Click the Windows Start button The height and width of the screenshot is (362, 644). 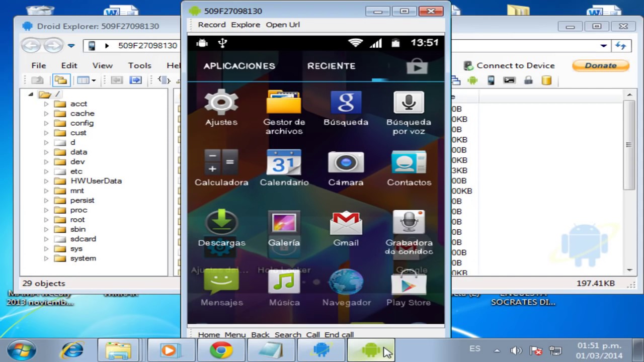click(x=22, y=350)
